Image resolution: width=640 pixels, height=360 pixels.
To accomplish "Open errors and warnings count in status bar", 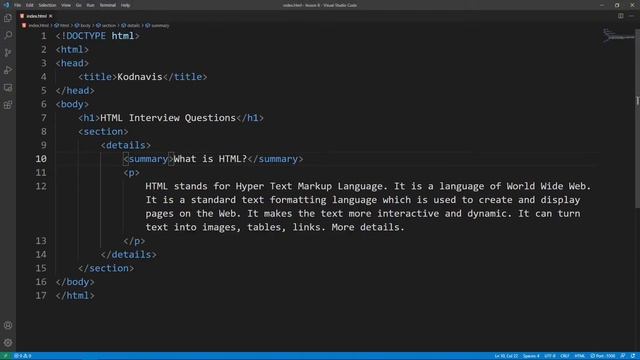I will [x=23, y=356].
